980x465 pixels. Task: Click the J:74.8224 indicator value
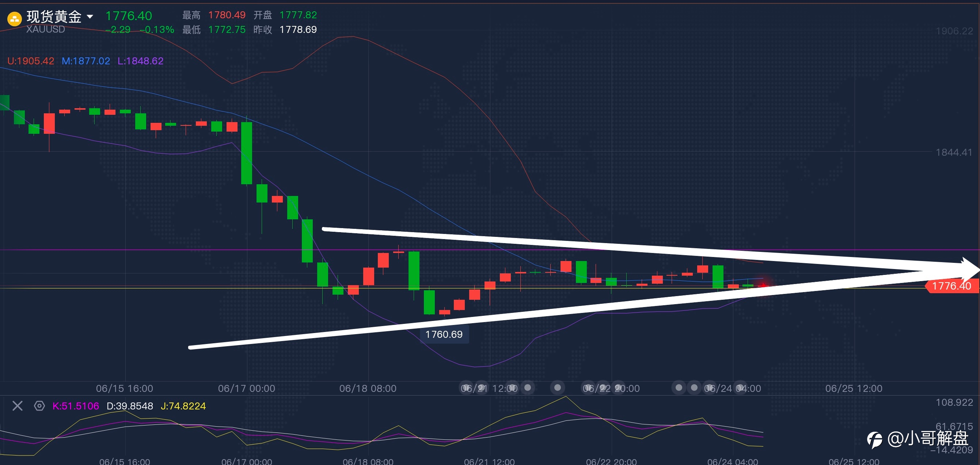click(x=183, y=406)
